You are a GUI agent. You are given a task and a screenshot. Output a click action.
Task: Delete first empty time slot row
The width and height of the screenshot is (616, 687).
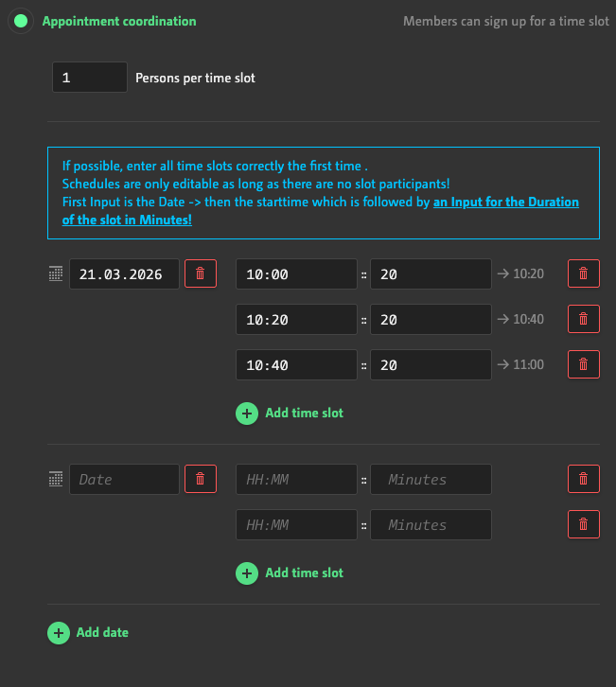click(x=584, y=479)
